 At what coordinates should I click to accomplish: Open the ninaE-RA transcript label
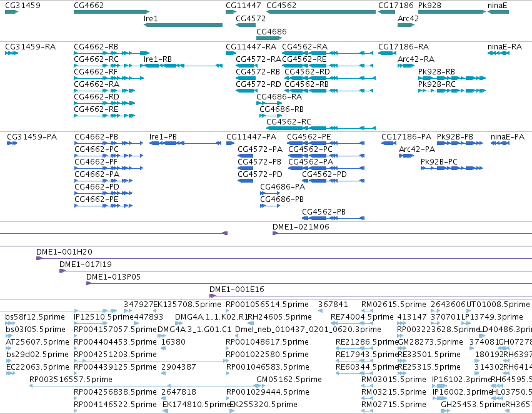[505, 46]
